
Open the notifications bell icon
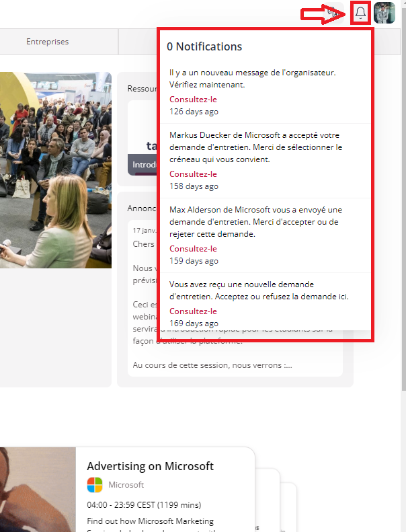pyautogui.click(x=360, y=13)
